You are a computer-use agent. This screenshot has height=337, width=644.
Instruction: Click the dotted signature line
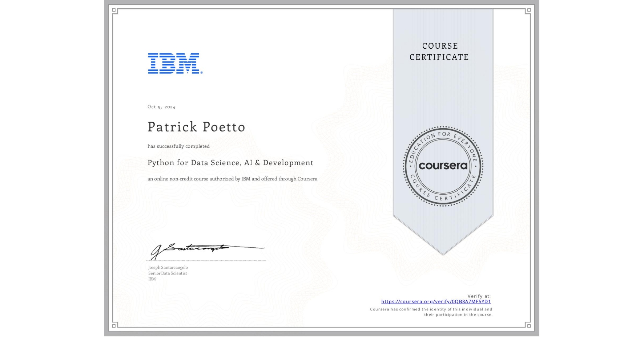tap(205, 260)
